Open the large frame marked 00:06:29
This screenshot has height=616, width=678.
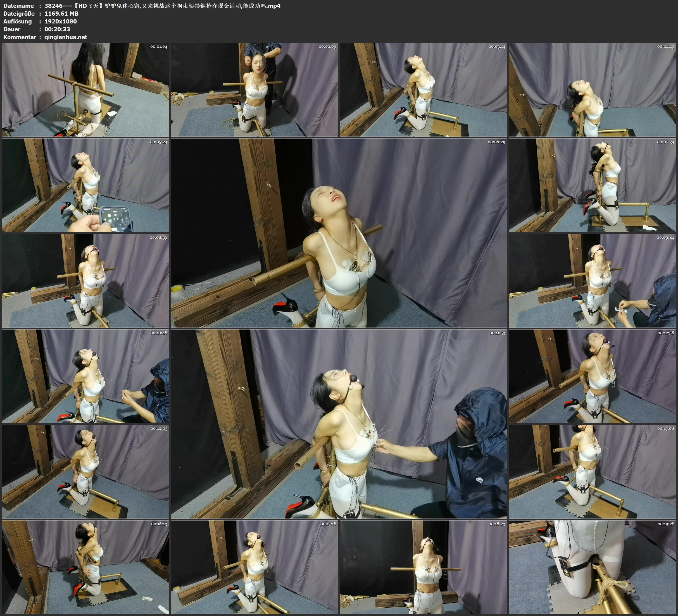[x=339, y=233]
